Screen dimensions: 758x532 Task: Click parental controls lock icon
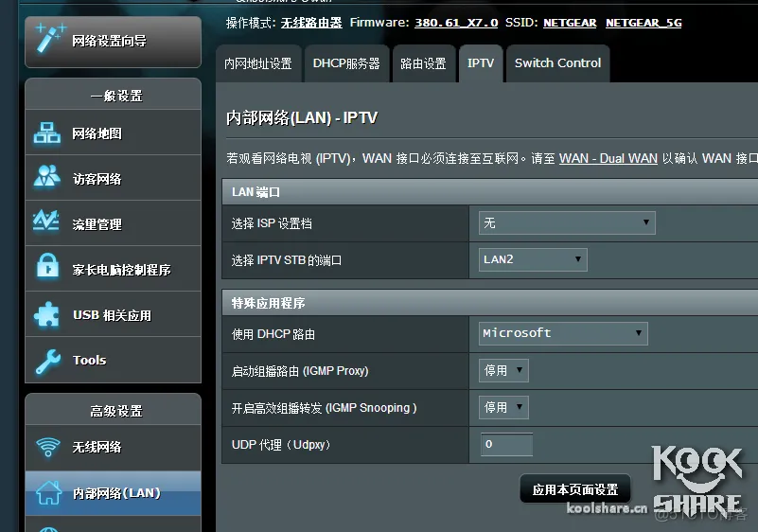(x=47, y=269)
